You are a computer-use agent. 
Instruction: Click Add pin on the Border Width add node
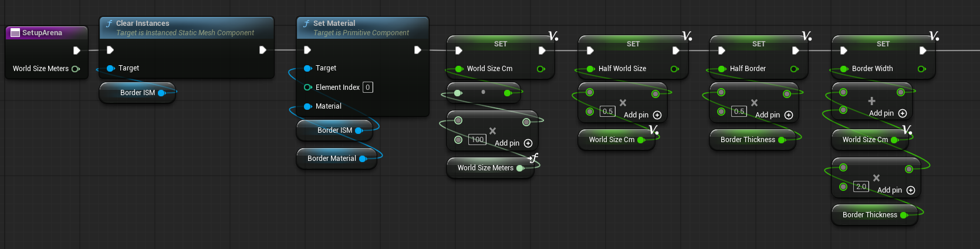[902, 113]
